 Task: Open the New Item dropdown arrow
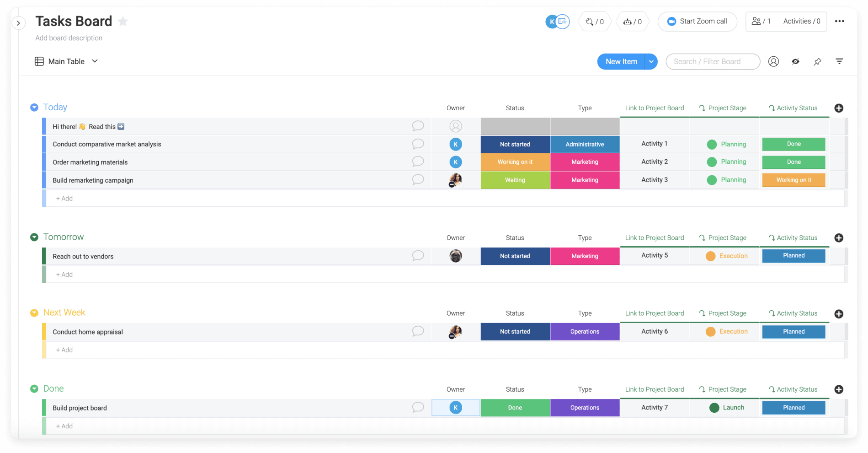tap(651, 61)
